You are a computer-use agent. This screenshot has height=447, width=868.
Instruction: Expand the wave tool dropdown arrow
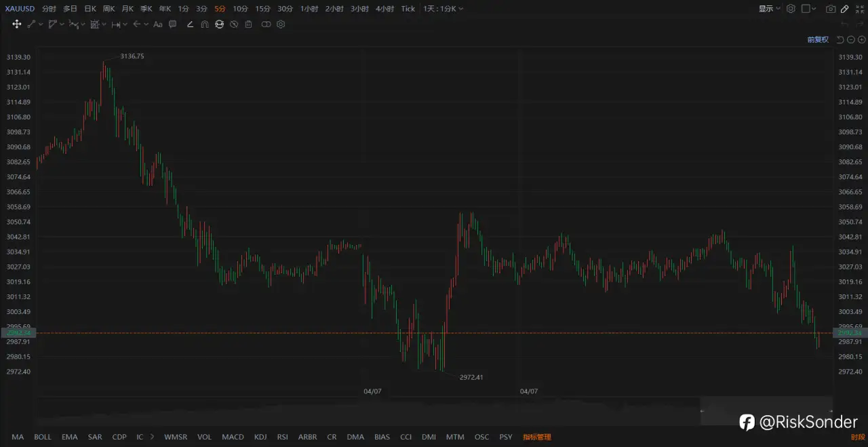(83, 24)
